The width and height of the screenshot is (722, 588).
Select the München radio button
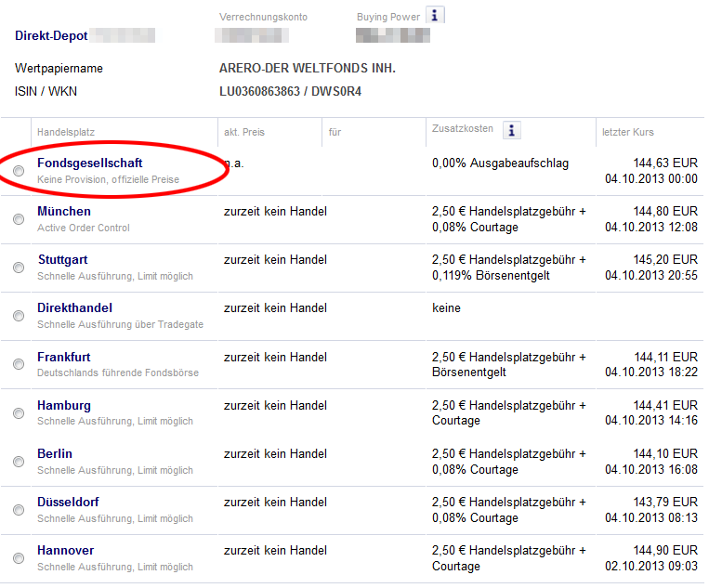coord(19,219)
